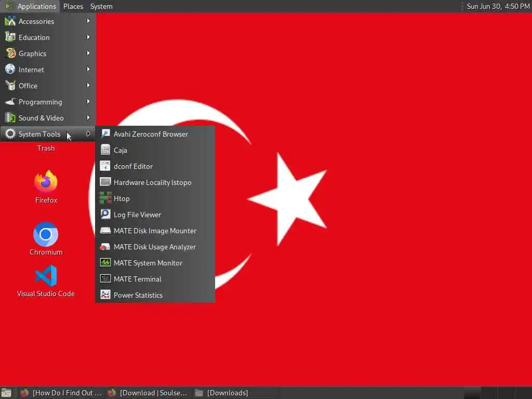
Task: Click the Power Statistics icon
Action: tap(105, 295)
